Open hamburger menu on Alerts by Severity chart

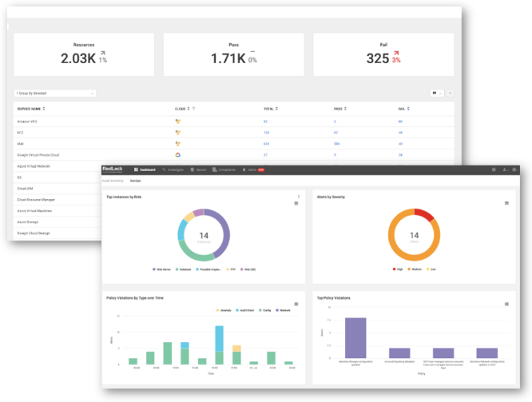pyautogui.click(x=506, y=203)
